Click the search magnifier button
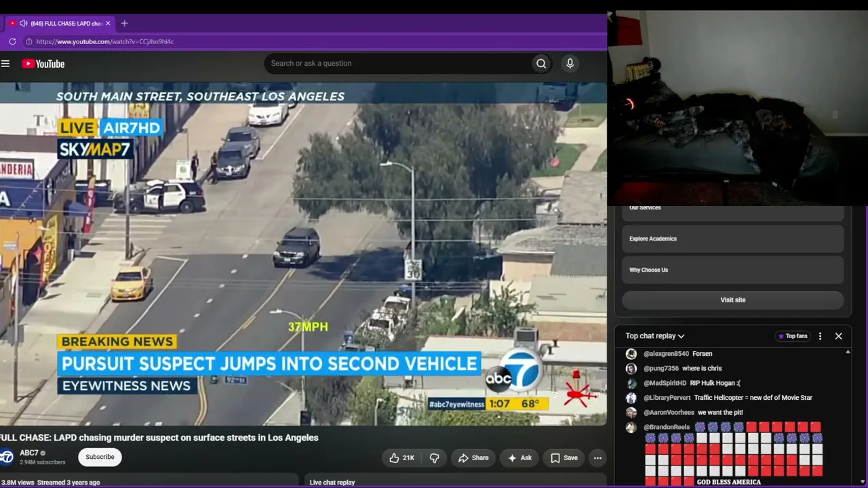This screenshot has height=488, width=868. pyautogui.click(x=541, y=64)
